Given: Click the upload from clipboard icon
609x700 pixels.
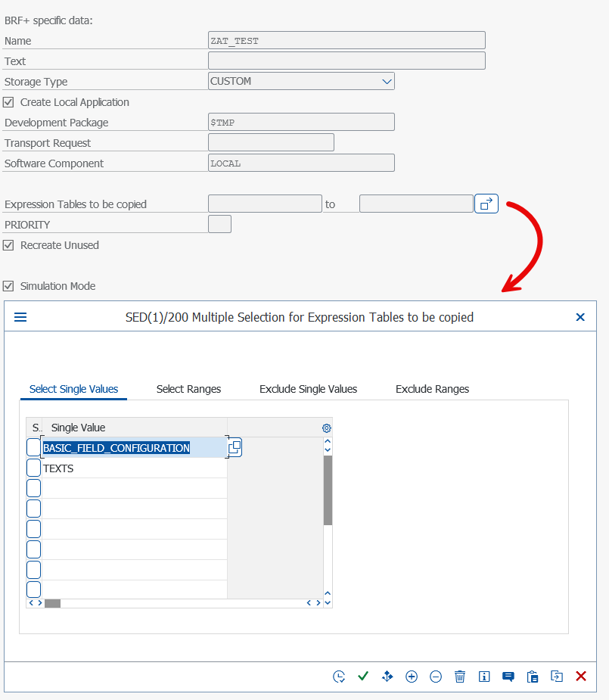Looking at the screenshot, I should point(533,677).
